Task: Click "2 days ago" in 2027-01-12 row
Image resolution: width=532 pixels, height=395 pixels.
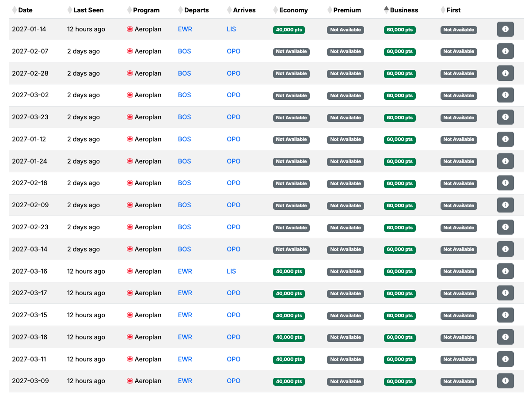Action: (x=84, y=139)
